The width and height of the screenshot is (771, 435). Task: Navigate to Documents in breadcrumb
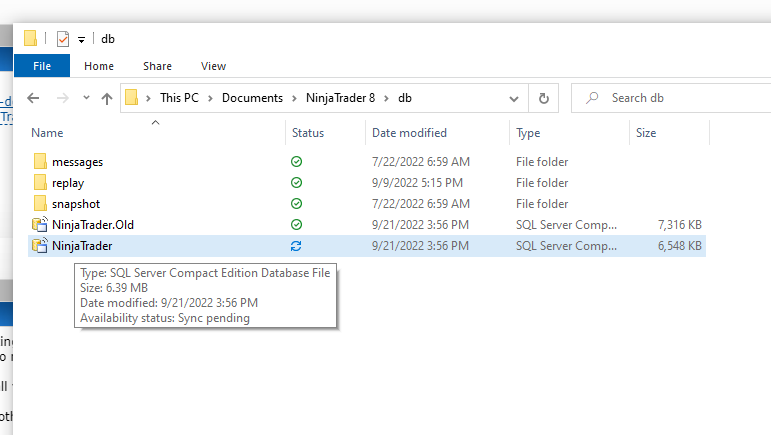click(x=252, y=98)
